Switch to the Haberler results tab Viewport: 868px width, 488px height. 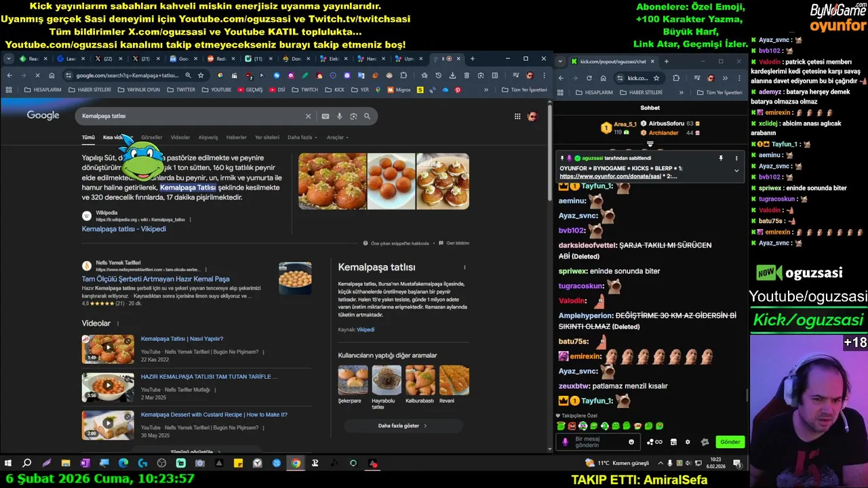click(x=237, y=138)
